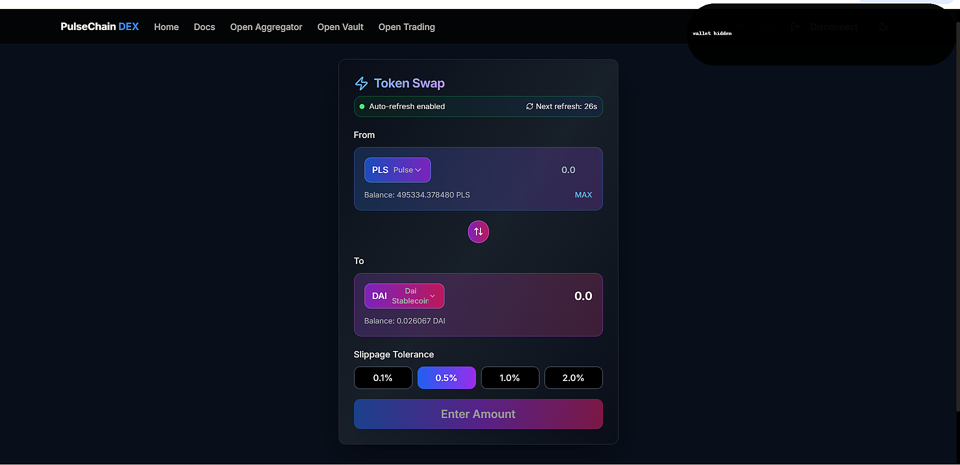Set slippage tolerance to 0.1%
The height and width of the screenshot is (465, 960).
(x=383, y=378)
